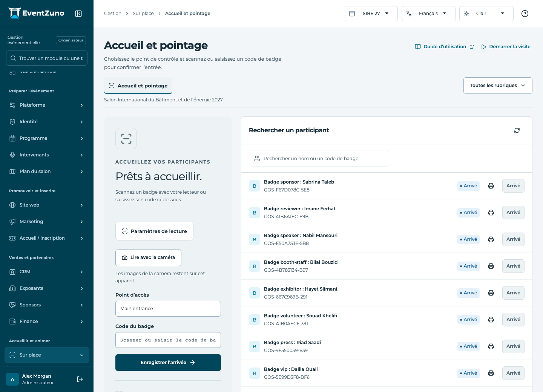Expand the Programme sidebar menu
Image resolution: width=543 pixels, height=392 pixels.
pyautogui.click(x=47, y=138)
